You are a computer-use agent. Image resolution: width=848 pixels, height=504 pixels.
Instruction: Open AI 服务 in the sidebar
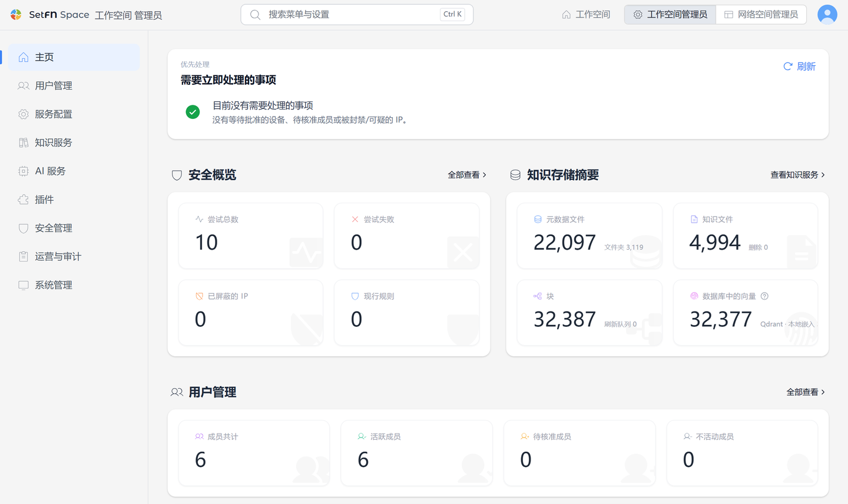pos(74,171)
